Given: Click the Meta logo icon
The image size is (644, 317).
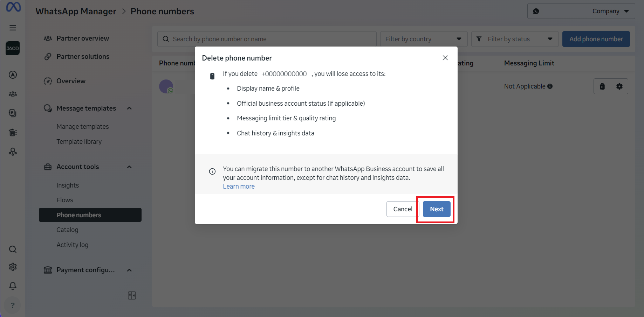Looking at the screenshot, I should 13,7.
